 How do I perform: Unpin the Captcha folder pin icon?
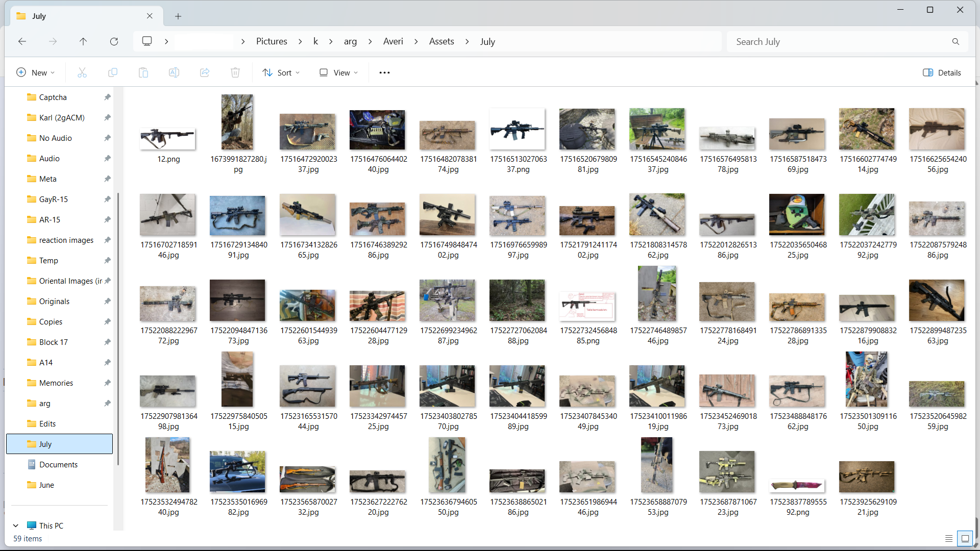(x=107, y=97)
